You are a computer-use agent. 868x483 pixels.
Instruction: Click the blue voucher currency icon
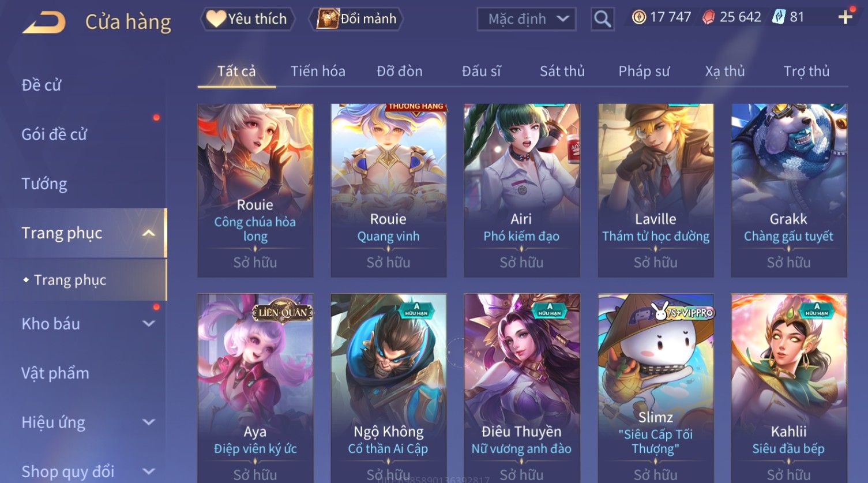[x=779, y=17]
